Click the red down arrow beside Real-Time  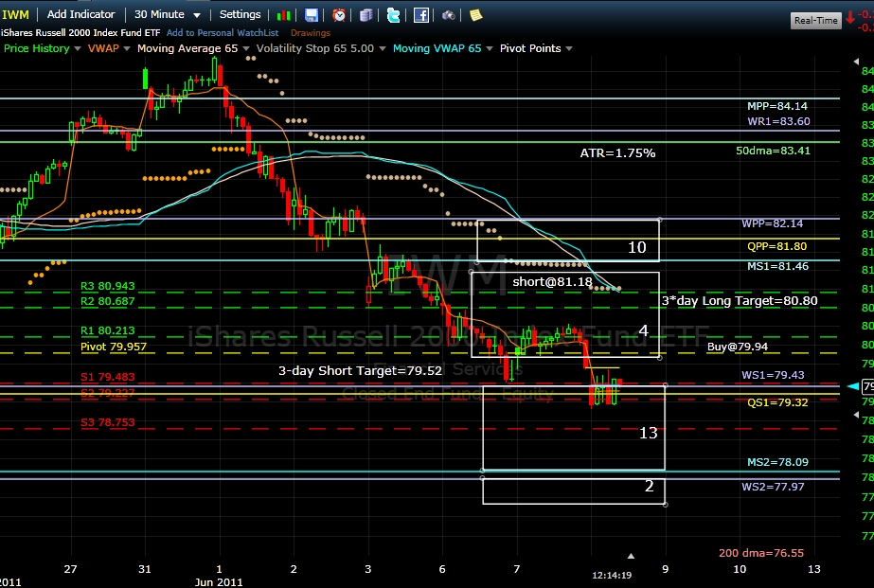(850, 18)
